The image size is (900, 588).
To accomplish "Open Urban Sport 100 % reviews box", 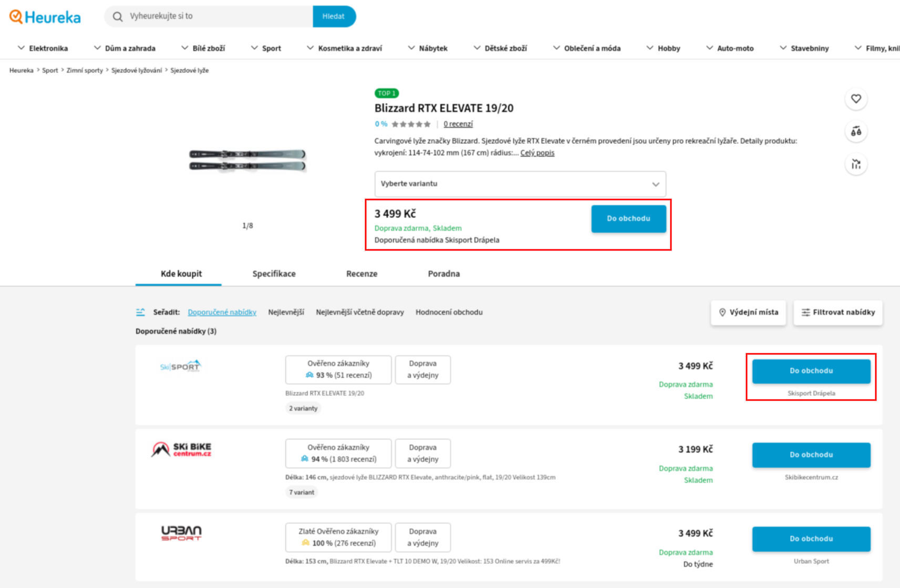I will 338,537.
